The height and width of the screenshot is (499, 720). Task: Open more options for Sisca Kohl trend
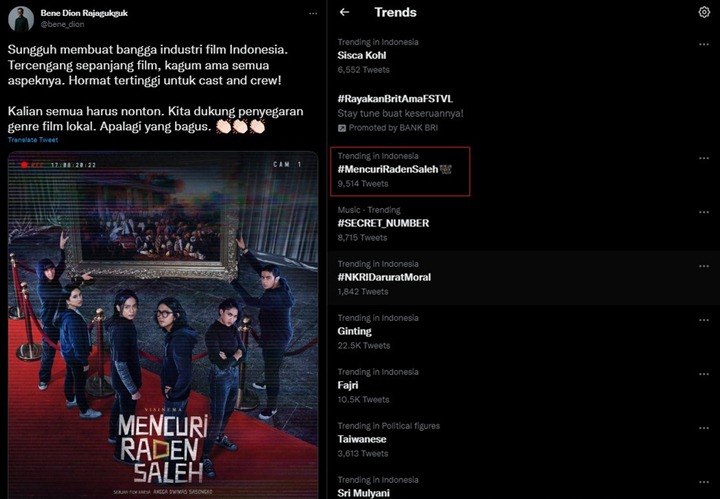[x=703, y=45]
